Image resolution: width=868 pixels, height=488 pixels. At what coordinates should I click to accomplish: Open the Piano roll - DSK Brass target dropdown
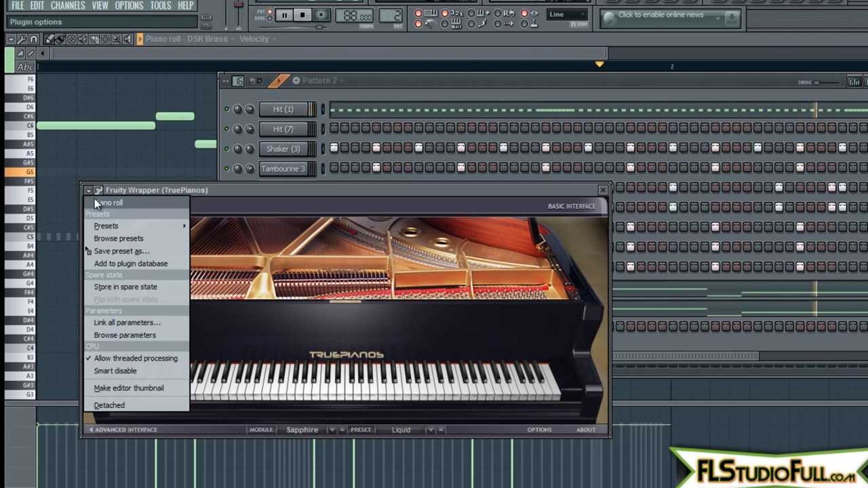[190, 39]
